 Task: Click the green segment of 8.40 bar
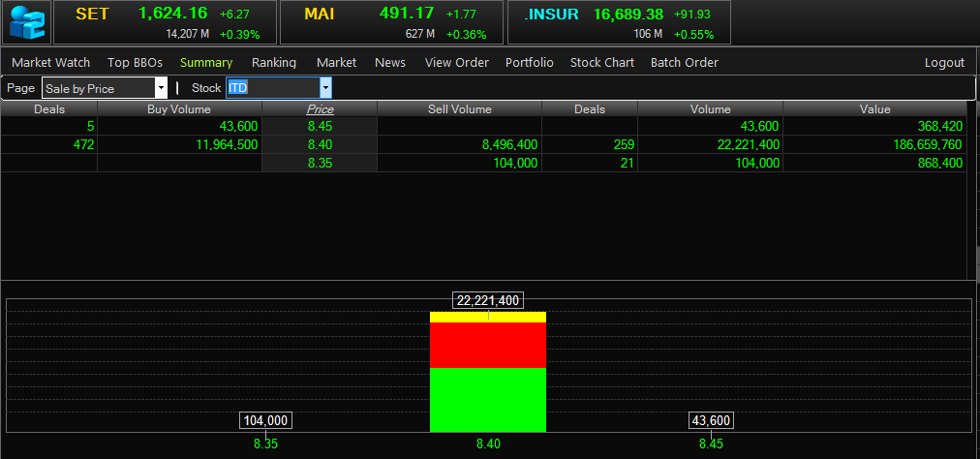tap(488, 399)
